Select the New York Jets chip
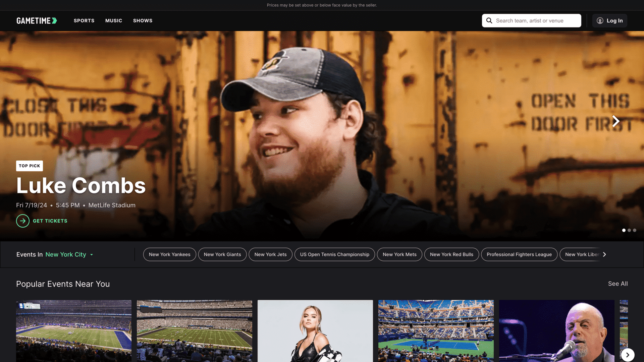644x362 pixels. 270,254
